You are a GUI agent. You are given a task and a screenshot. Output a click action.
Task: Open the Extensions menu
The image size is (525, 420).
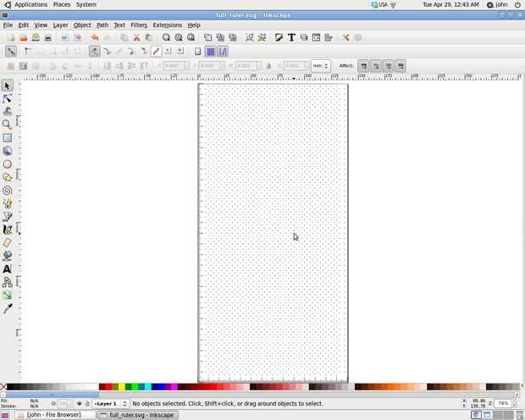pos(168,25)
